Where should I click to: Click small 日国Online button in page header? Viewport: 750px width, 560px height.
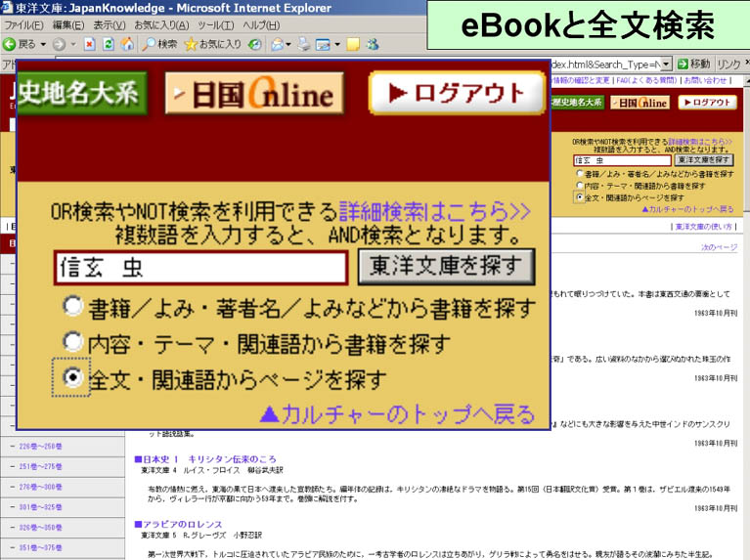[640, 103]
